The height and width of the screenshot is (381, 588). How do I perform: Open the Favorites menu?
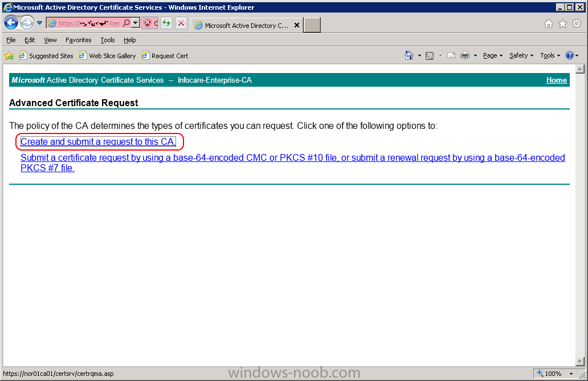(x=79, y=40)
